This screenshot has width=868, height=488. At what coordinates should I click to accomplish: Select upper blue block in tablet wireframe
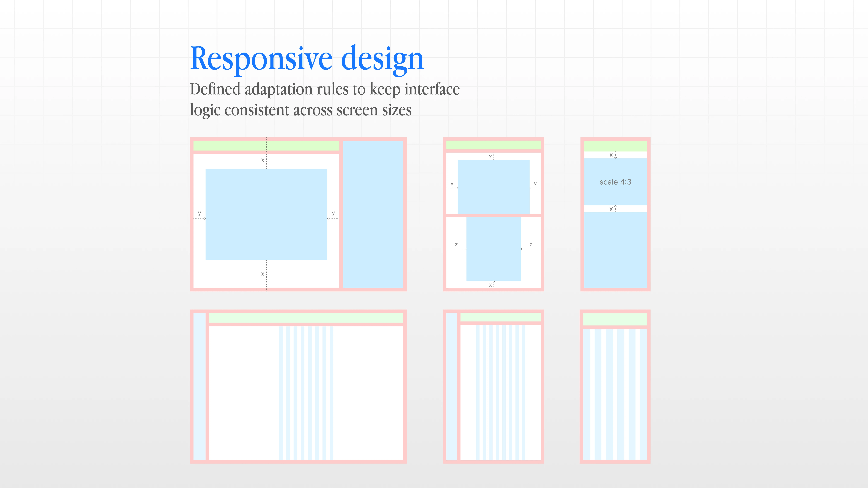click(x=493, y=187)
